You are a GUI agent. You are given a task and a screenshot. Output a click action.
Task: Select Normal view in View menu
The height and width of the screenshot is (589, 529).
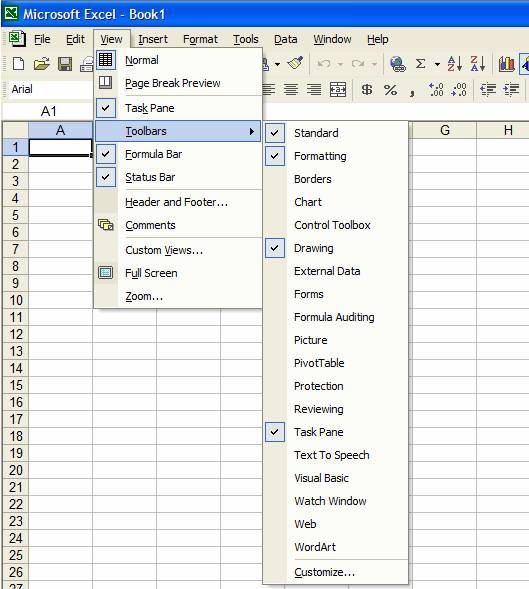point(178,60)
